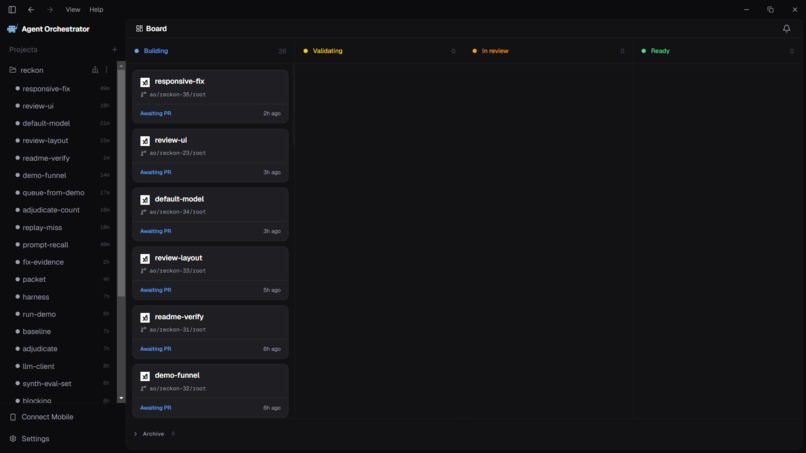The width and height of the screenshot is (806, 453).
Task: Click the agent icon on readme-verify card
Action: 145,318
